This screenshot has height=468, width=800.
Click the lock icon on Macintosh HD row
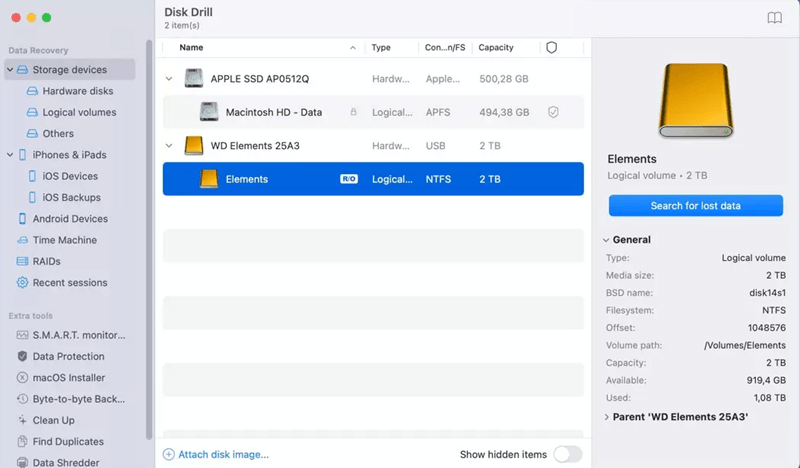click(x=353, y=112)
